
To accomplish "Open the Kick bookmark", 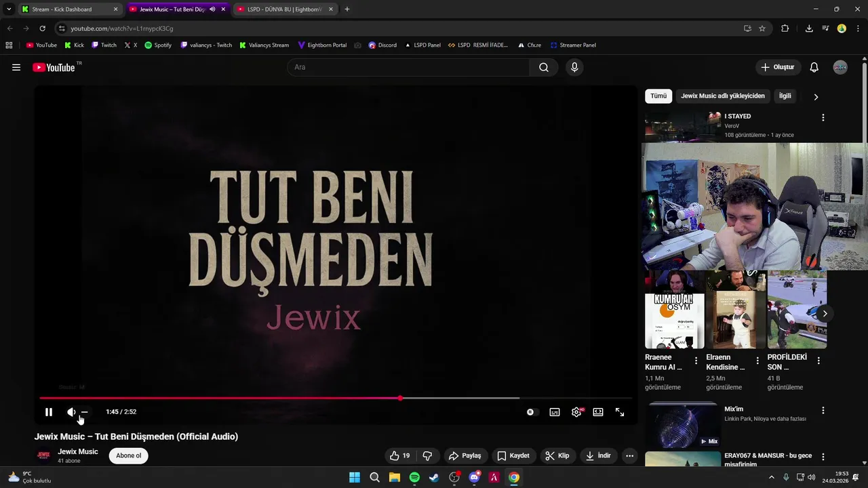I will [74, 45].
